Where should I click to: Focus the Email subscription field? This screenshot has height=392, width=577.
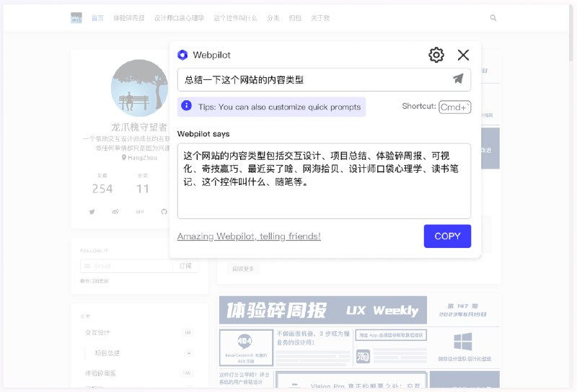(126, 266)
